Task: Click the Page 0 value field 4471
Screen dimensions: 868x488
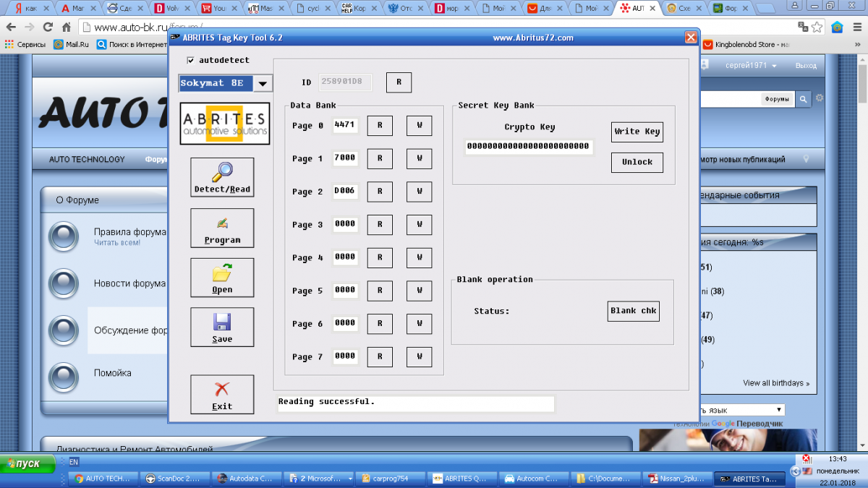Action: (x=345, y=125)
